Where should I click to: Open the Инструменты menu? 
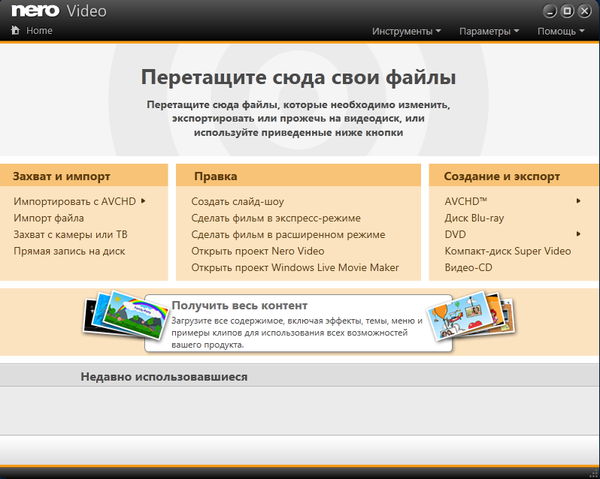click(x=406, y=31)
